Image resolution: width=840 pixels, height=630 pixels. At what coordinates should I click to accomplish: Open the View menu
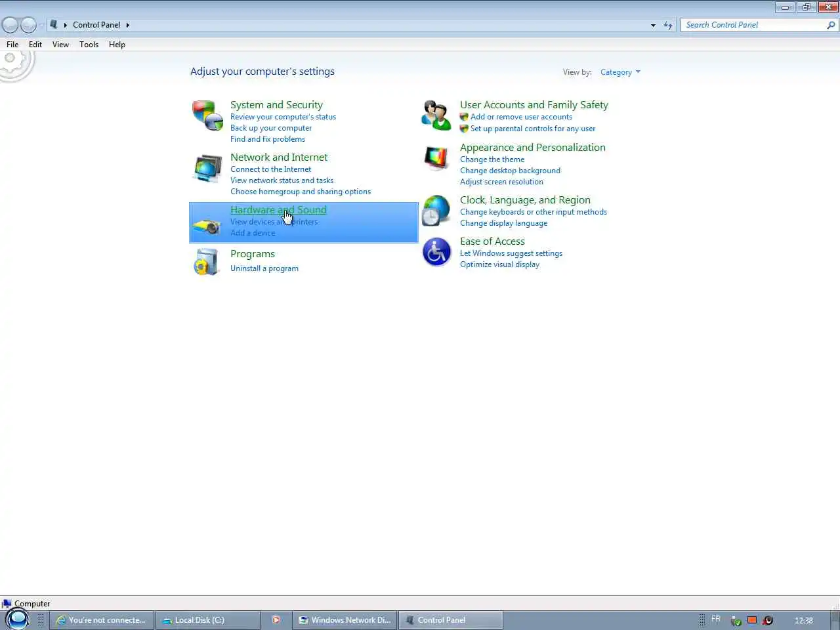[x=60, y=45]
